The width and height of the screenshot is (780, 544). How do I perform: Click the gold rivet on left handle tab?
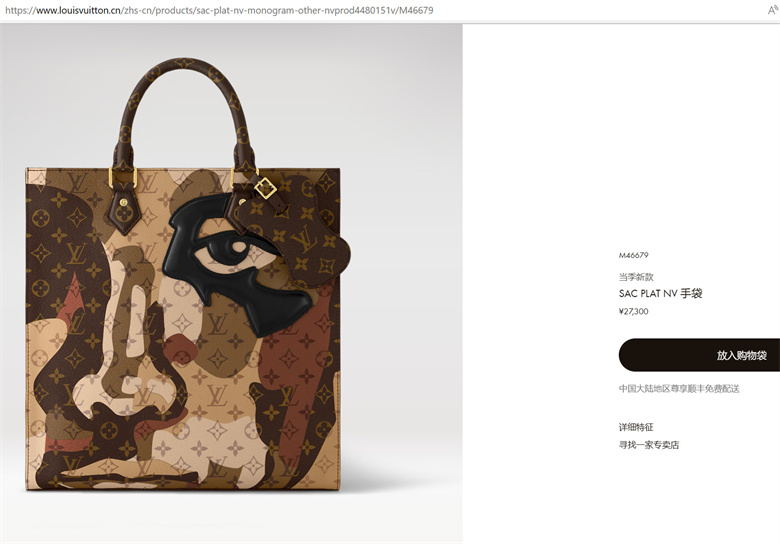123,202
